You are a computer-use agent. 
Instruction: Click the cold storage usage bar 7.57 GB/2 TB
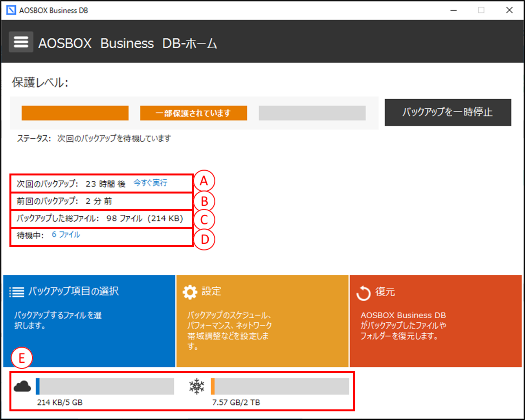point(280,386)
